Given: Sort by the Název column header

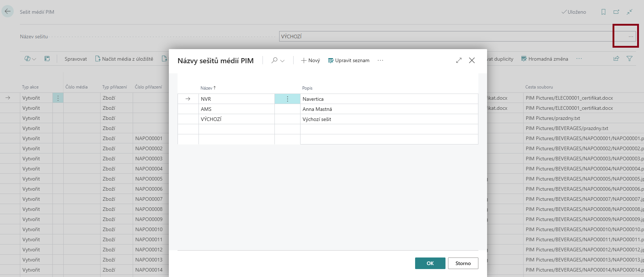Looking at the screenshot, I should pyautogui.click(x=206, y=88).
